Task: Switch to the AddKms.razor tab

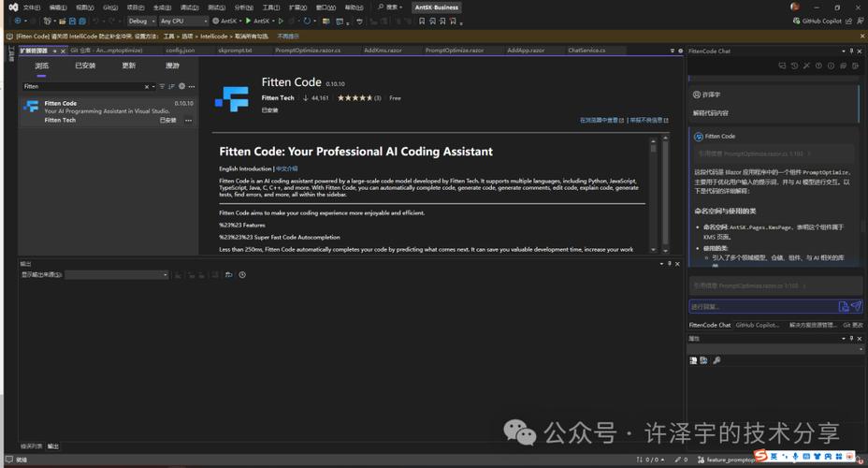Action: pyautogui.click(x=383, y=51)
